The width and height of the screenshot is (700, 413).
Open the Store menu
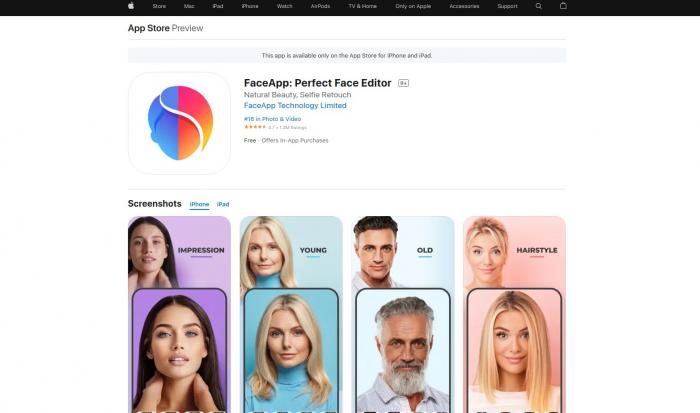point(159,6)
